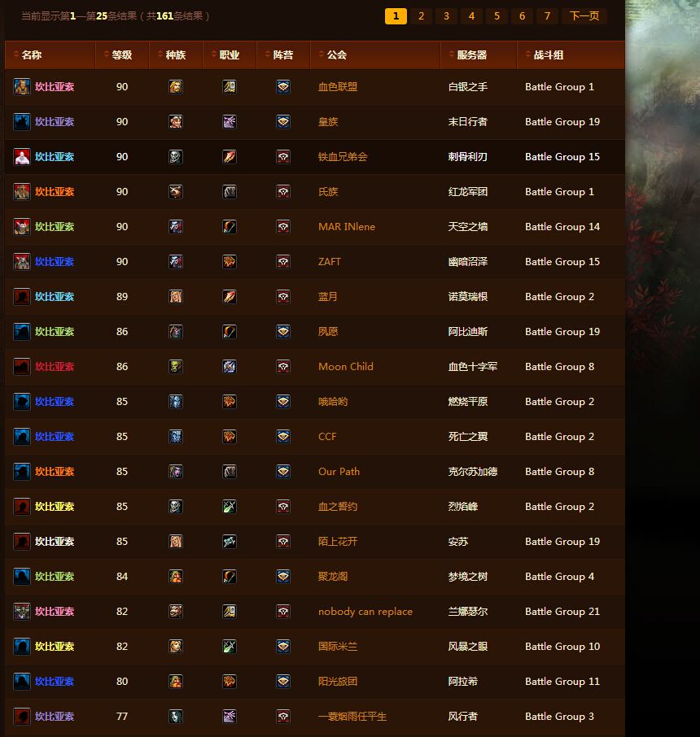This screenshot has width=700, height=737.
Task: Click Battle Group 11 in the 阿拉希 row
Action: pos(562,681)
